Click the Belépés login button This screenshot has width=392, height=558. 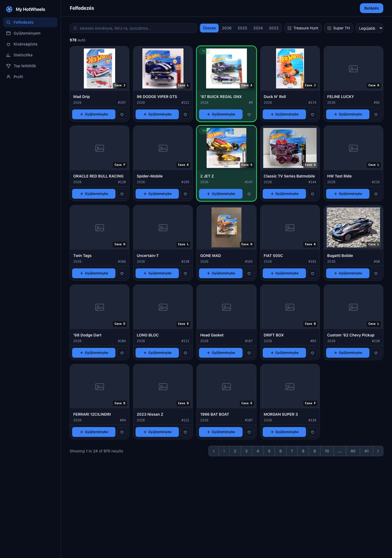pos(371,8)
